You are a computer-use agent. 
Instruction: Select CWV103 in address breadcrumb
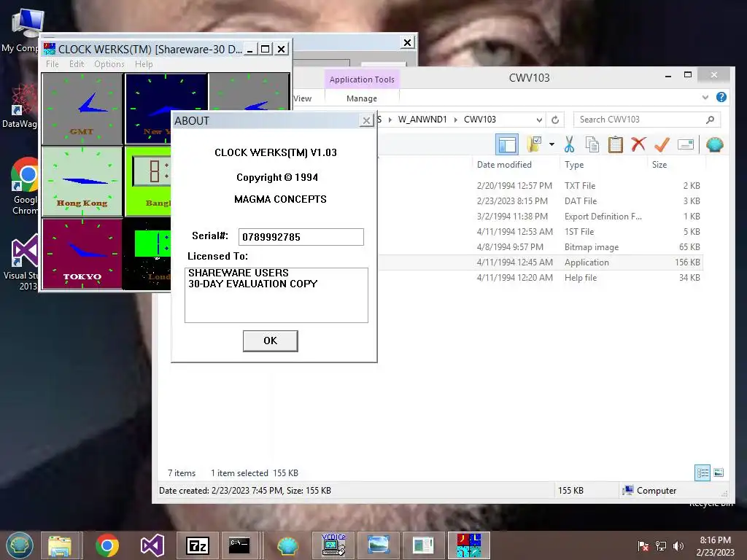tap(480, 120)
